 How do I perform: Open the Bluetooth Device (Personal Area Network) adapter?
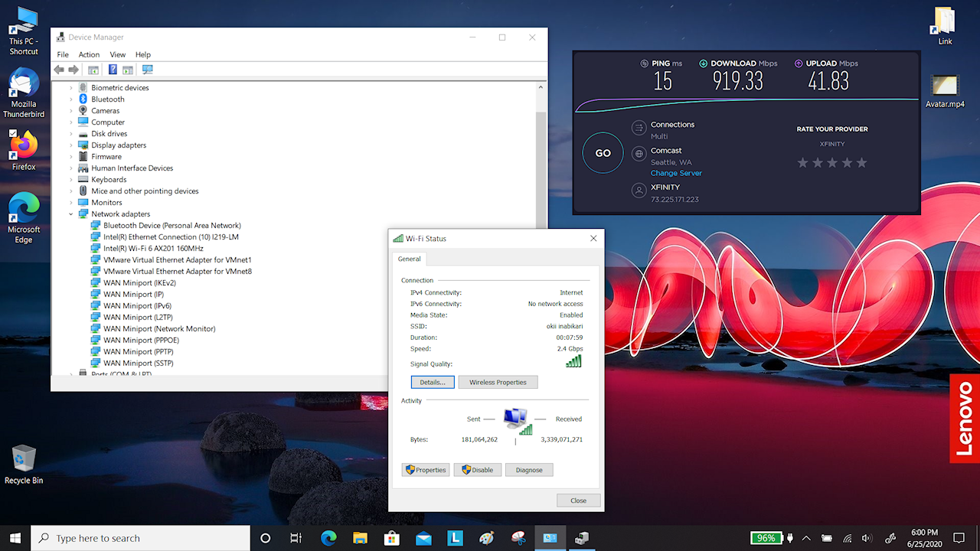pos(171,226)
